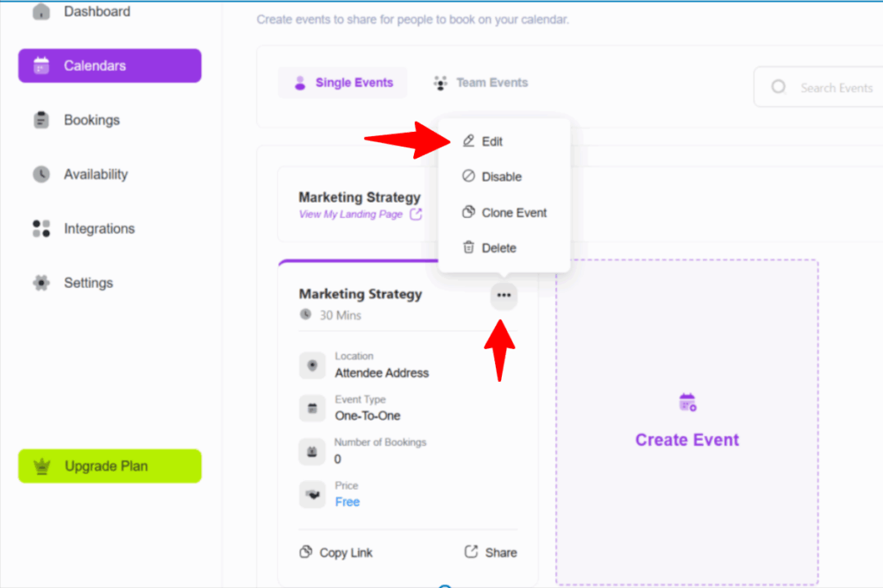Select Edit from the context menu
The width and height of the screenshot is (883, 588).
[x=492, y=141]
